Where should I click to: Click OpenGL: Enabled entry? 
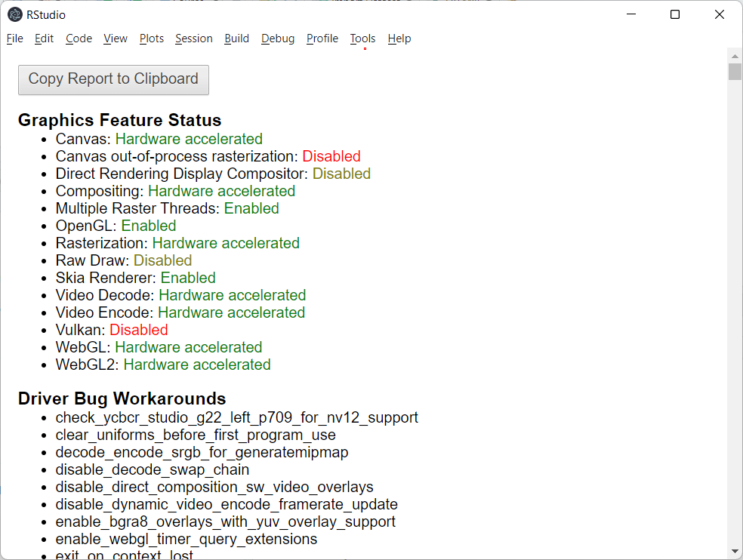tap(116, 226)
